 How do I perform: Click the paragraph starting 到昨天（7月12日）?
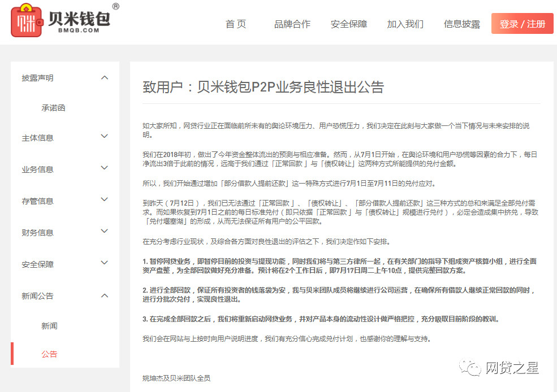tap(340, 212)
